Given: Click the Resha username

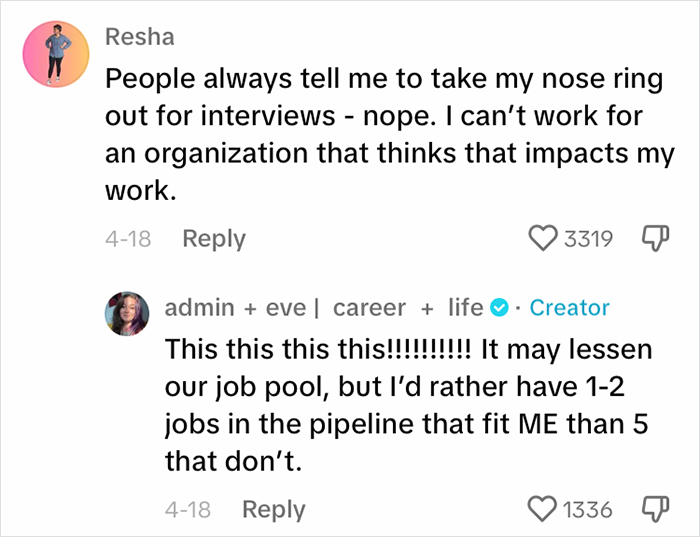Looking at the screenshot, I should pos(139,38).
